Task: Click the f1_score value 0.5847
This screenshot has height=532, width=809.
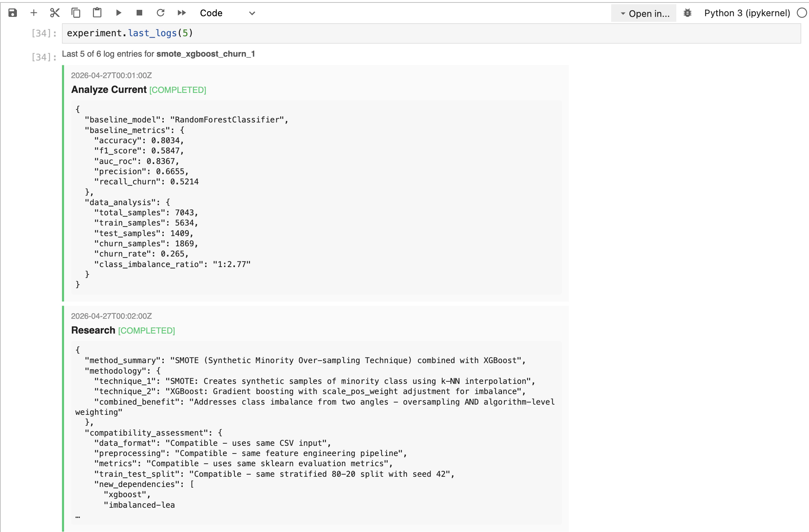Action: (x=165, y=151)
